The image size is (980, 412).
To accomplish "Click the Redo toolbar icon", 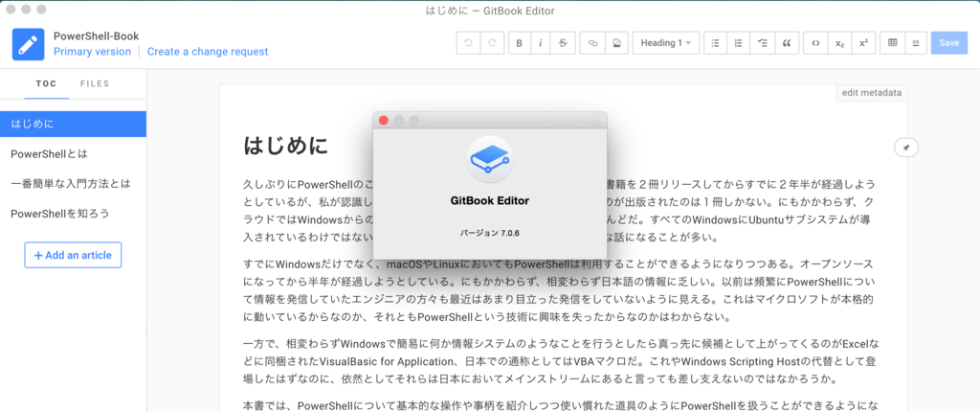I will (492, 43).
